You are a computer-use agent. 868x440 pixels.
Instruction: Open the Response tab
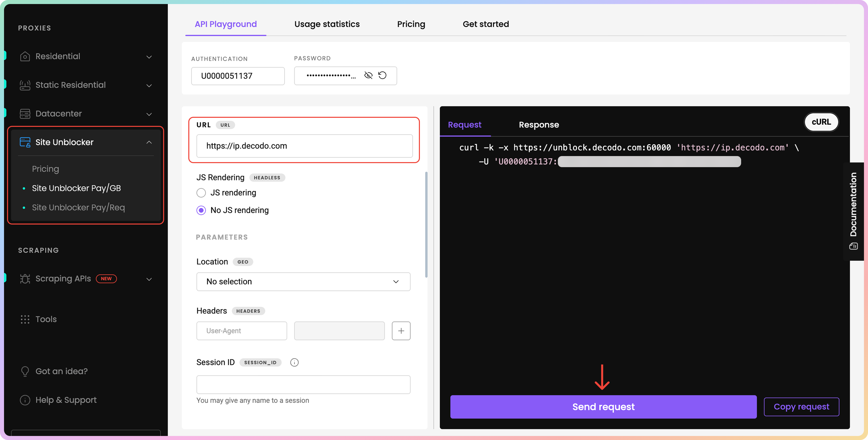tap(538, 125)
